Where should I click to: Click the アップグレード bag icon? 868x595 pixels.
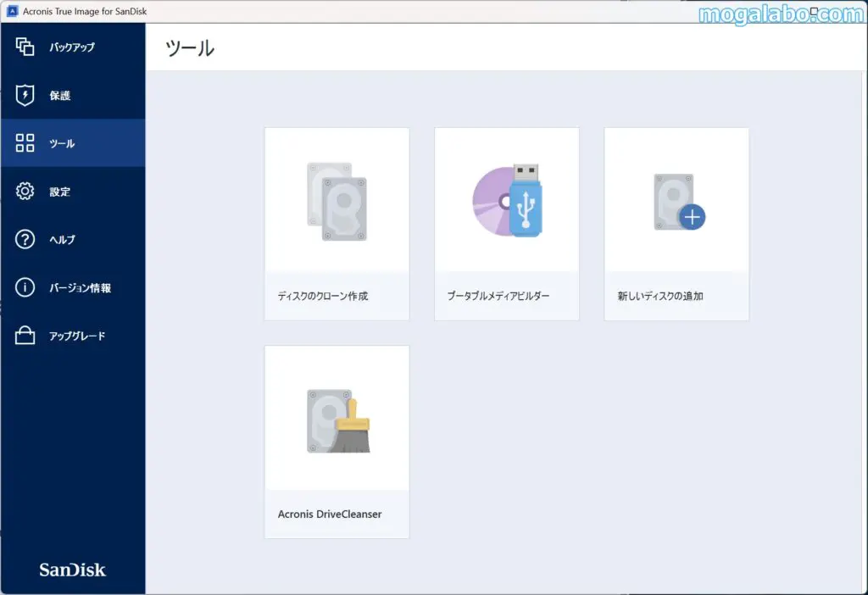point(25,336)
